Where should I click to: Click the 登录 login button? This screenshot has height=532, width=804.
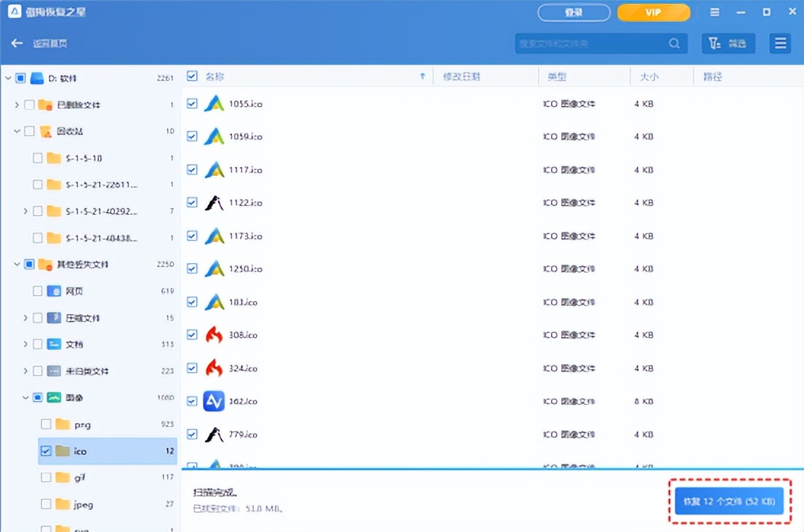click(574, 12)
